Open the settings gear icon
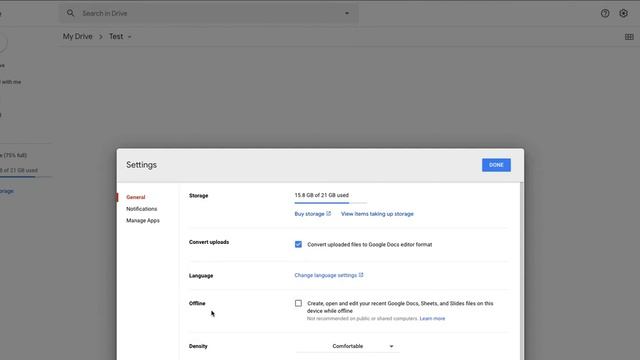Viewport: 640px width, 360px height. (x=623, y=13)
